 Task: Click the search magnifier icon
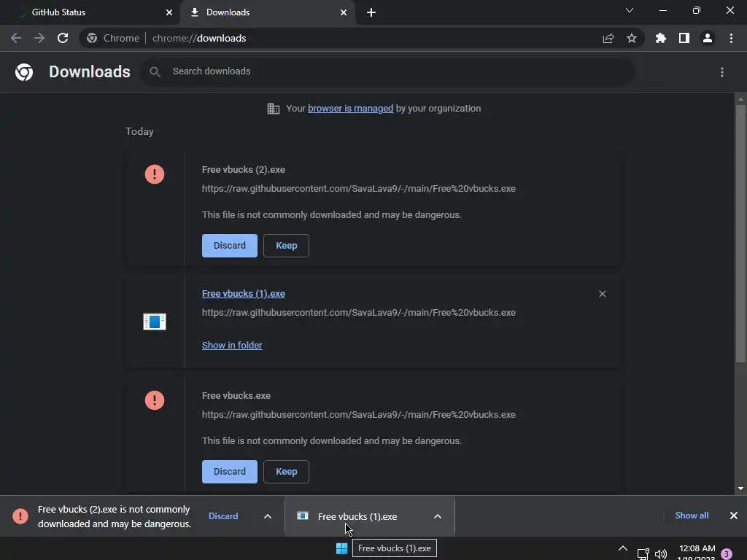click(155, 72)
